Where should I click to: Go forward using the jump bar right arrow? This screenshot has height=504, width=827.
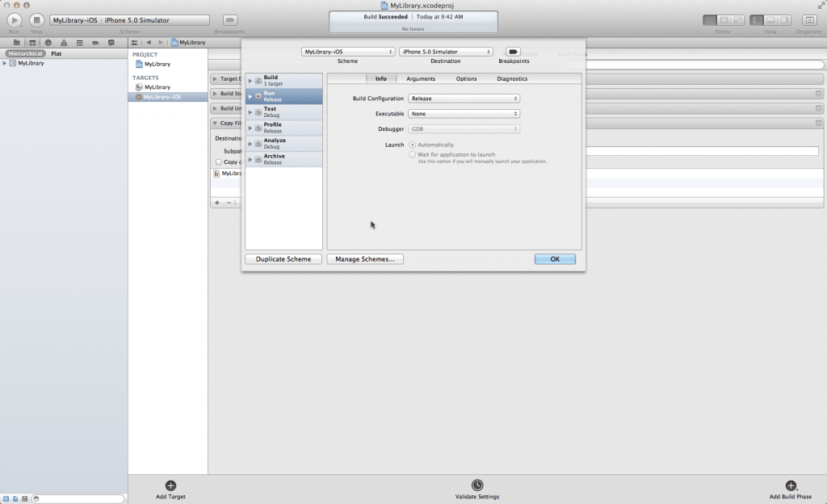coord(161,42)
